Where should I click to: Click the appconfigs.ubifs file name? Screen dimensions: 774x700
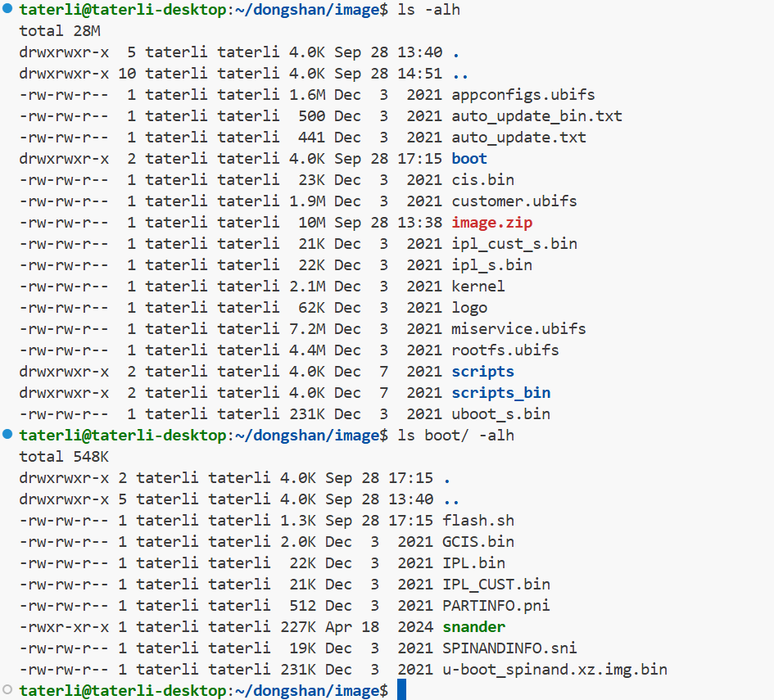click(x=523, y=94)
